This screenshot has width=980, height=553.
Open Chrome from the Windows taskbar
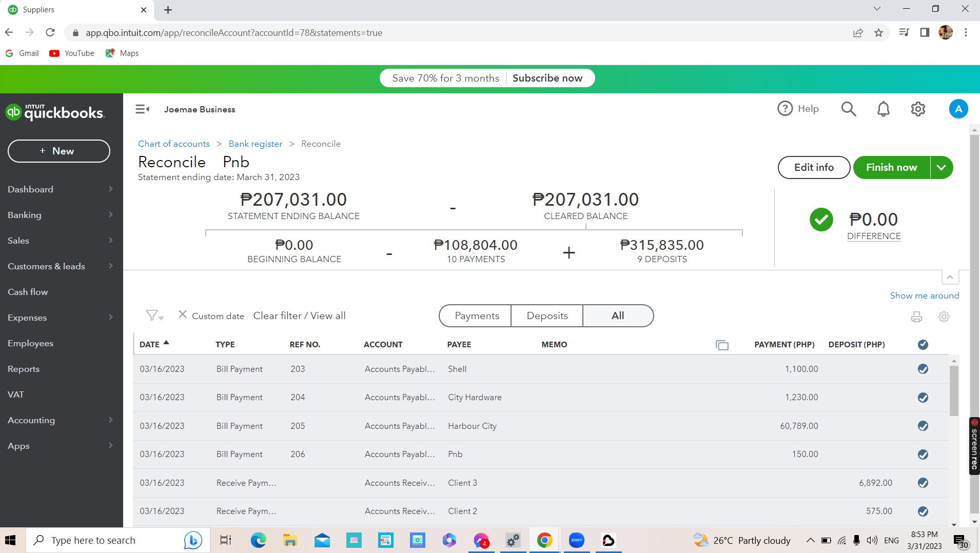[544, 540]
